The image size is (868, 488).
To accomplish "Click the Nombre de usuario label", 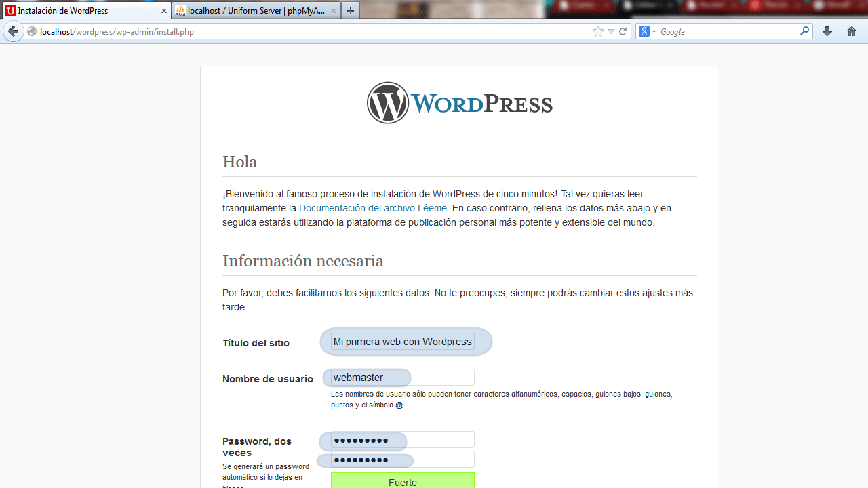I will pyautogui.click(x=268, y=379).
